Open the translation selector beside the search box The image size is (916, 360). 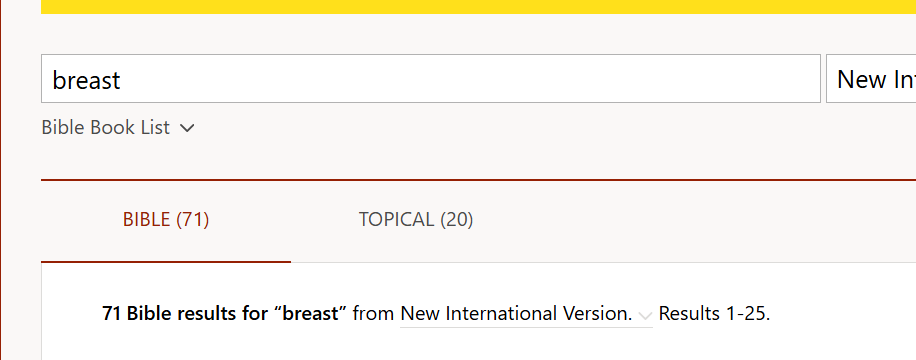tap(871, 79)
